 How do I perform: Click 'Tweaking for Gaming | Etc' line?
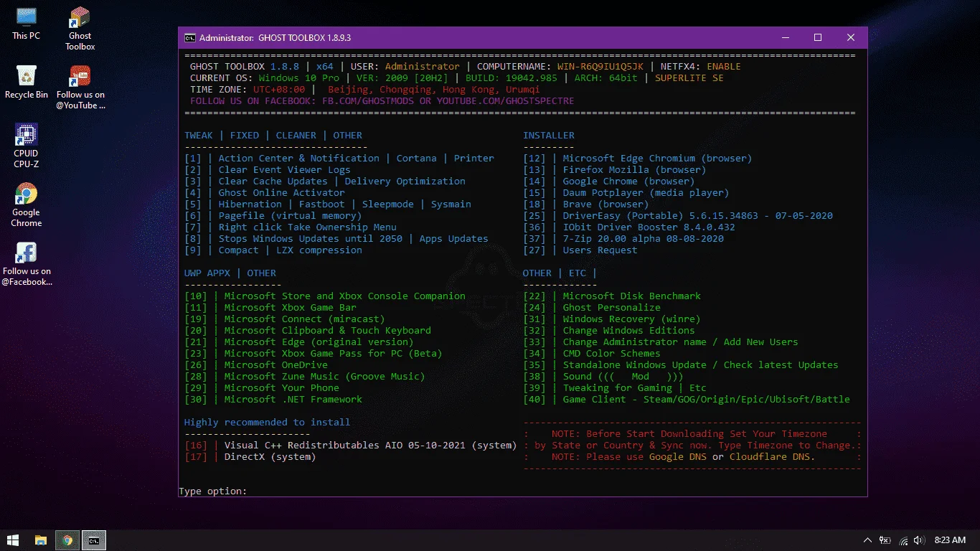point(635,388)
